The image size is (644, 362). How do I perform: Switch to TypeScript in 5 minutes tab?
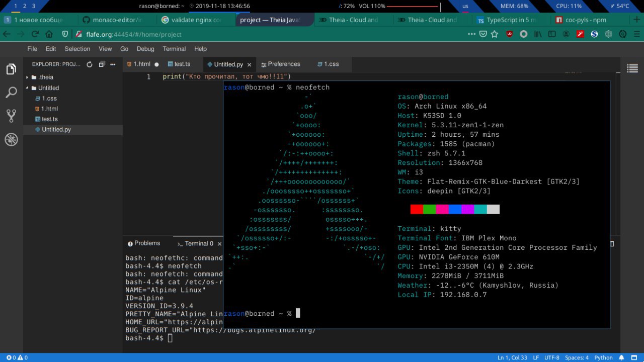click(x=512, y=20)
